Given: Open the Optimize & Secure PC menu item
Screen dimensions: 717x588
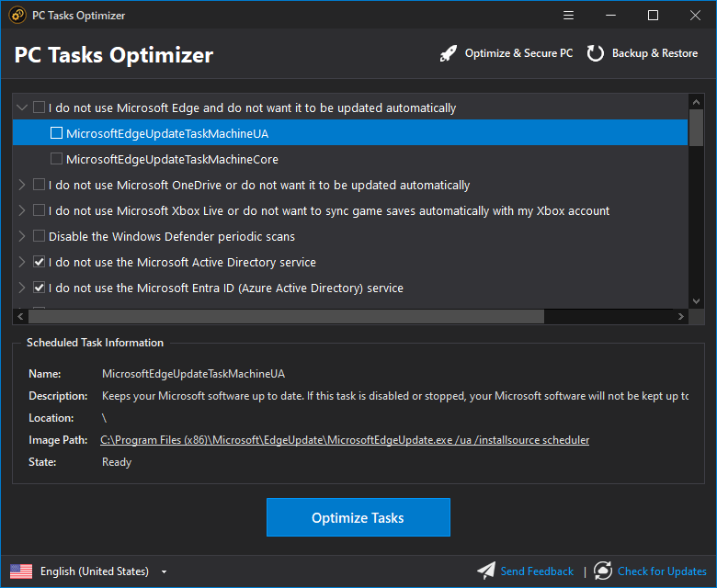Looking at the screenshot, I should coord(518,53).
